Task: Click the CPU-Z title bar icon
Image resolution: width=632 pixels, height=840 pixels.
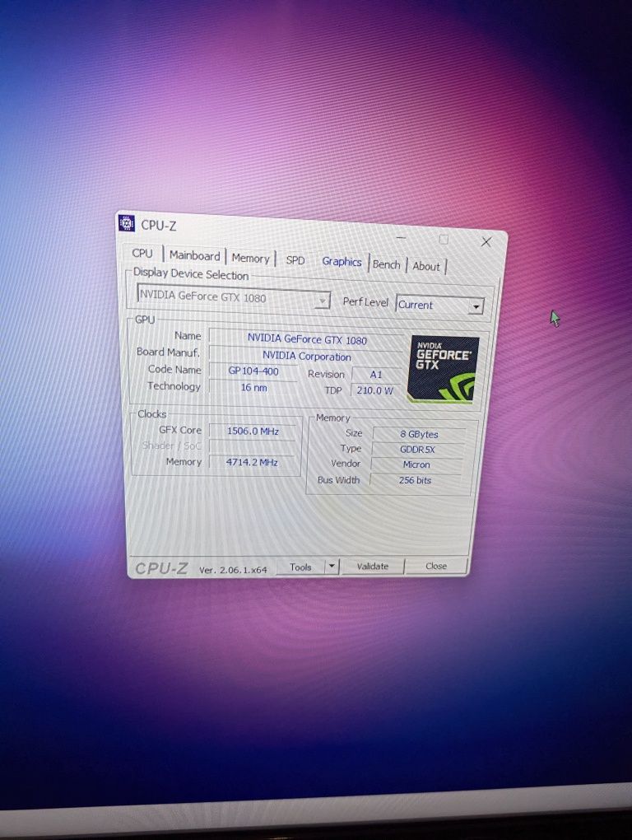Action: (126, 223)
